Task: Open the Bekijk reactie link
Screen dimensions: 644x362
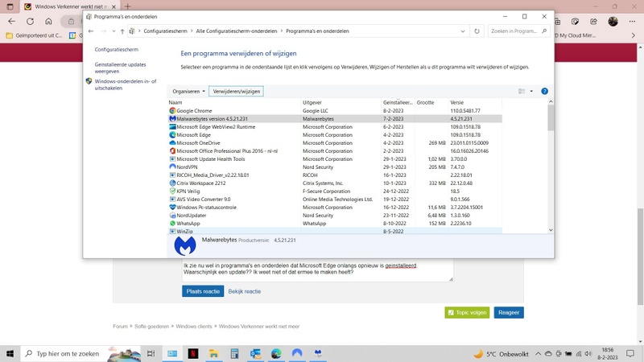Action: pos(245,291)
